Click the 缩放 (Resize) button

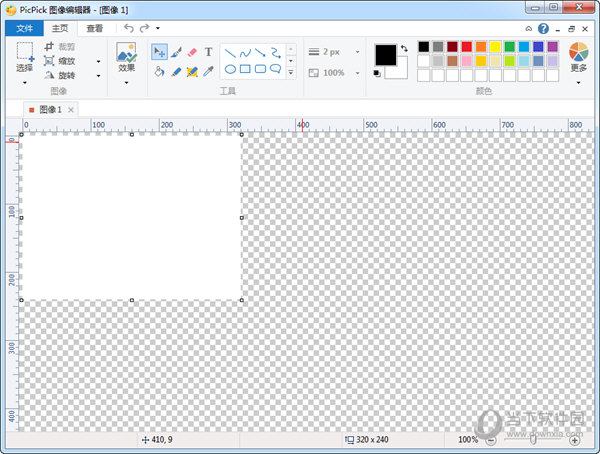point(60,61)
